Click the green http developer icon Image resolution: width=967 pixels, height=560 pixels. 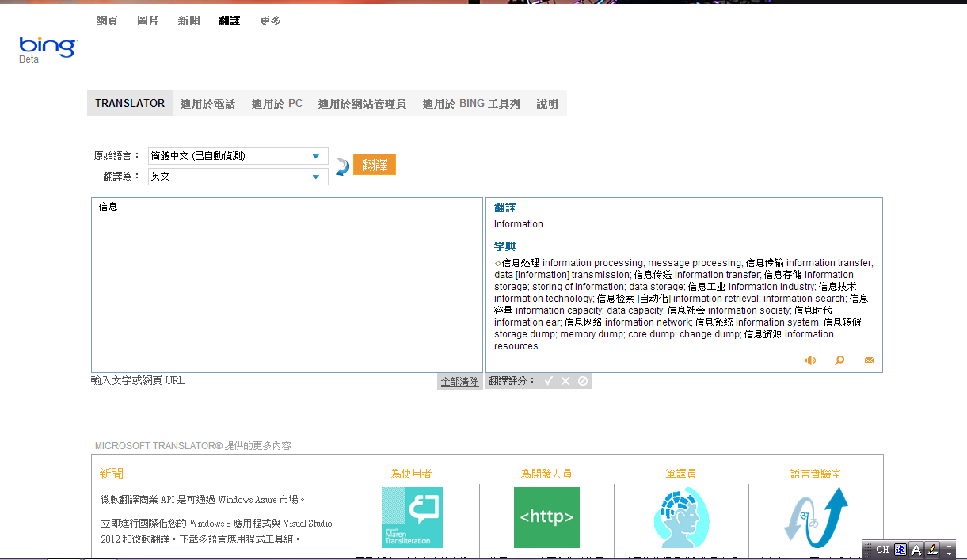click(x=546, y=517)
